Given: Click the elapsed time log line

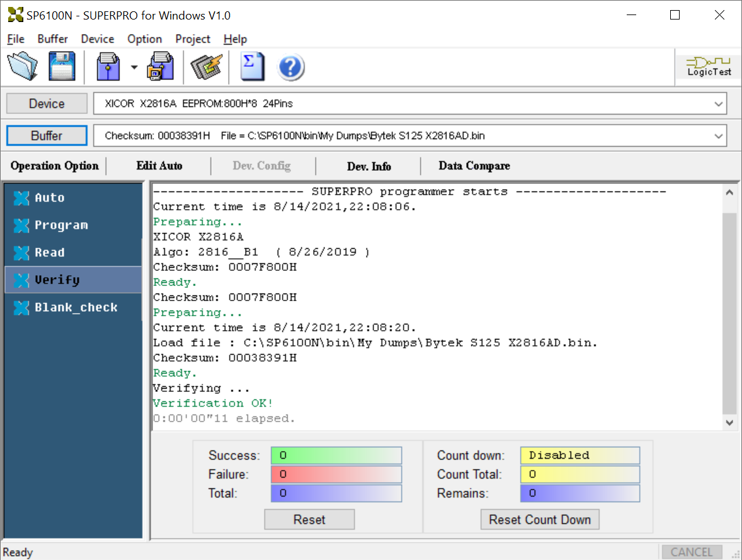Looking at the screenshot, I should 224,418.
